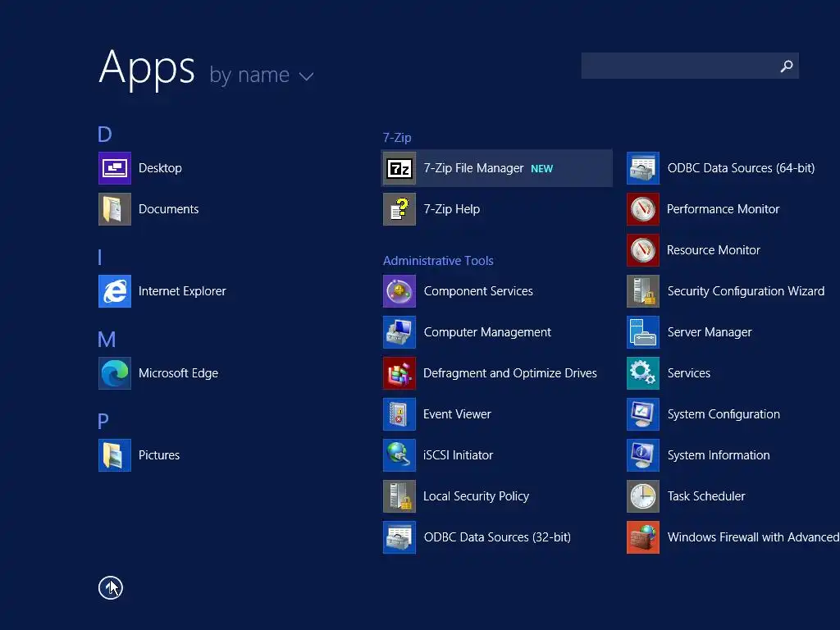
Task: Open the 7-Zip Help icon
Action: point(399,209)
